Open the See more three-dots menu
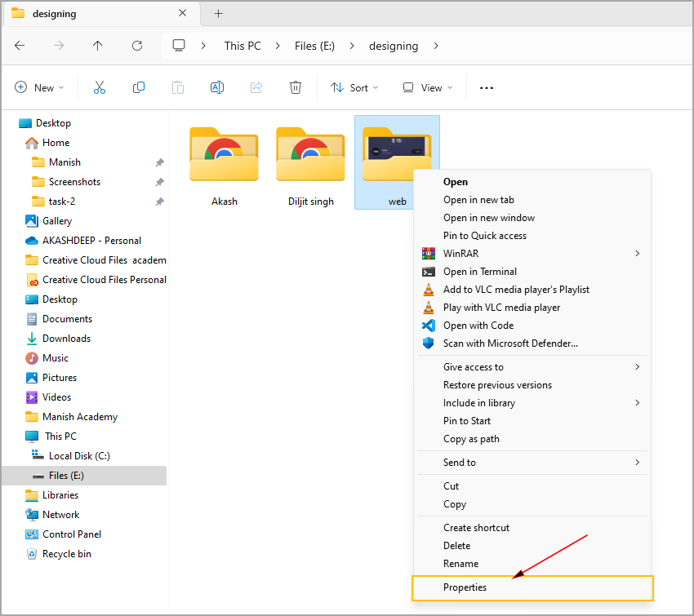Screen dimensions: 694x616 click(487, 88)
